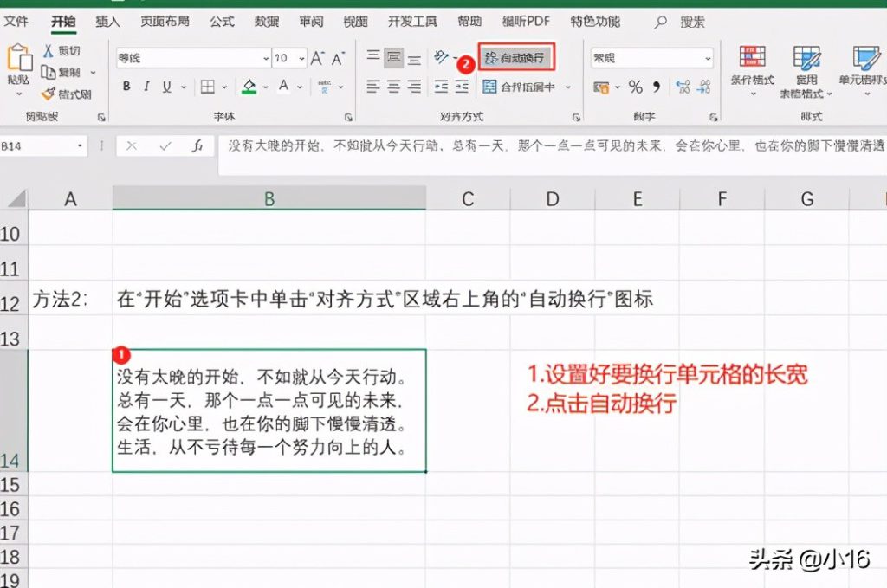Click the accounting number format icon

coord(601,87)
